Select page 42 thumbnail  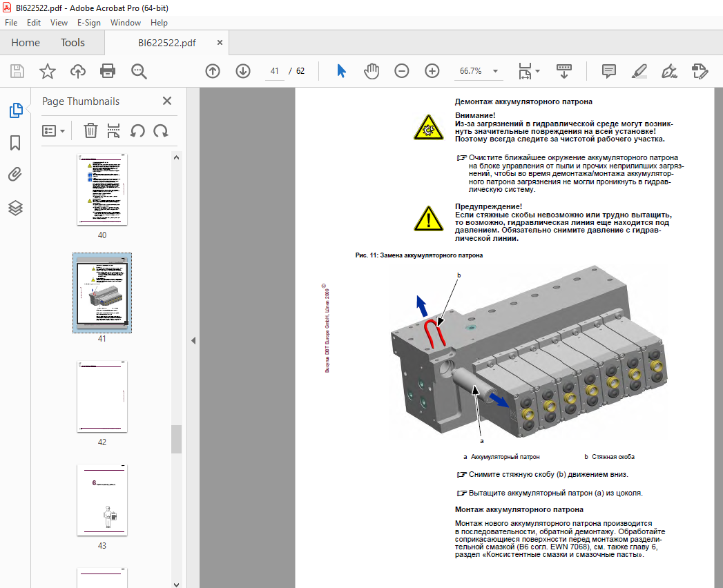pos(102,396)
